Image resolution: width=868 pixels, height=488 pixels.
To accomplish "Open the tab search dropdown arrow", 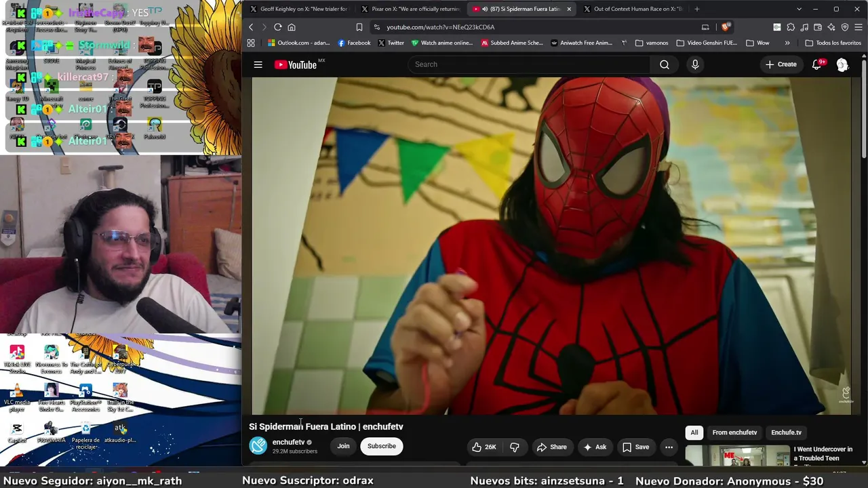I will coord(799,9).
